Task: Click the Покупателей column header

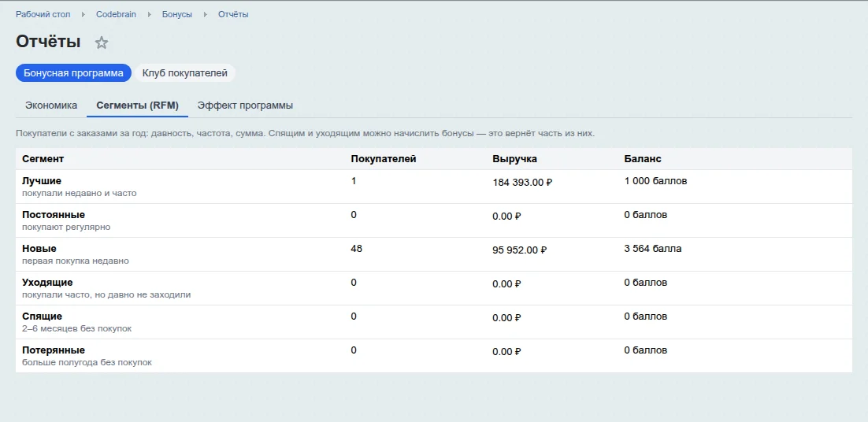Action: point(384,159)
